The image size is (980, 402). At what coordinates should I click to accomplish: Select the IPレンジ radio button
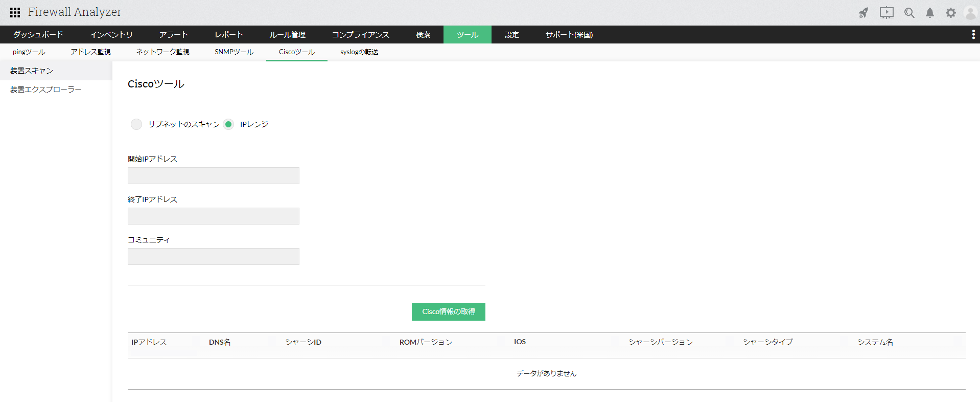(228, 124)
